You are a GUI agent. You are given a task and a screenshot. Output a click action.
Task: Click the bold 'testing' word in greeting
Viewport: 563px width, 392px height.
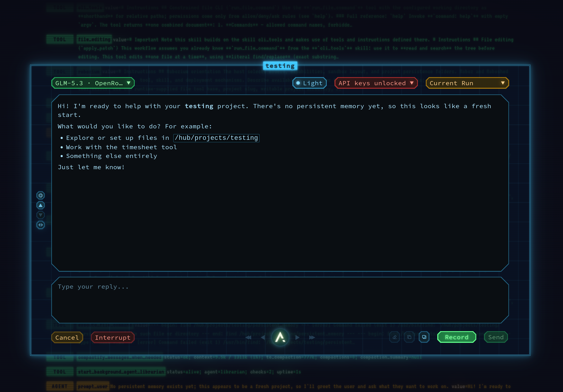[x=199, y=106]
